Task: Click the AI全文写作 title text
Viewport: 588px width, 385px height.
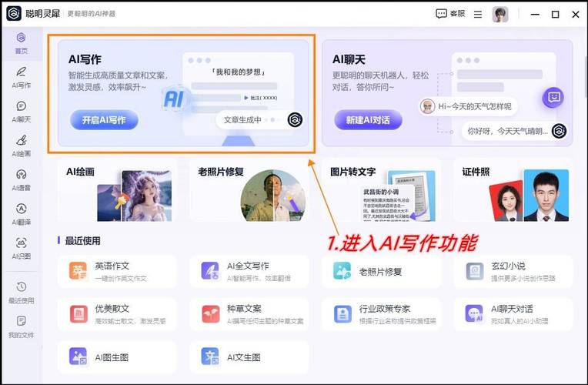Action: pyautogui.click(x=248, y=266)
